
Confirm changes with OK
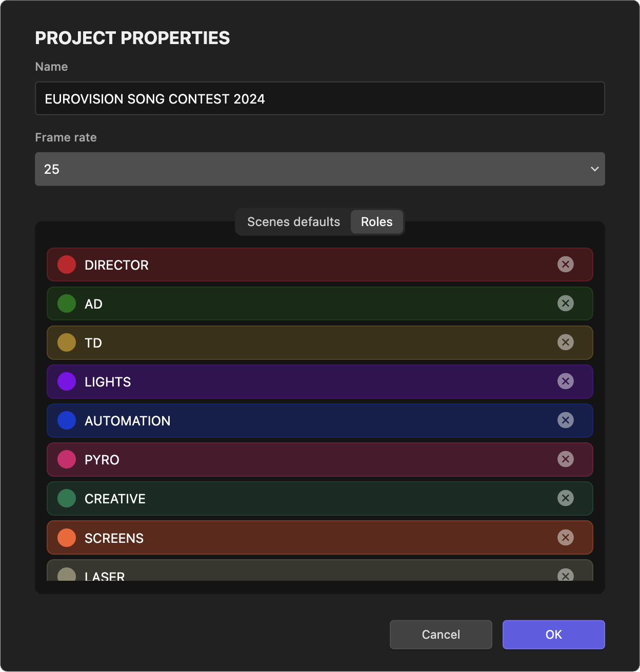pyautogui.click(x=553, y=635)
